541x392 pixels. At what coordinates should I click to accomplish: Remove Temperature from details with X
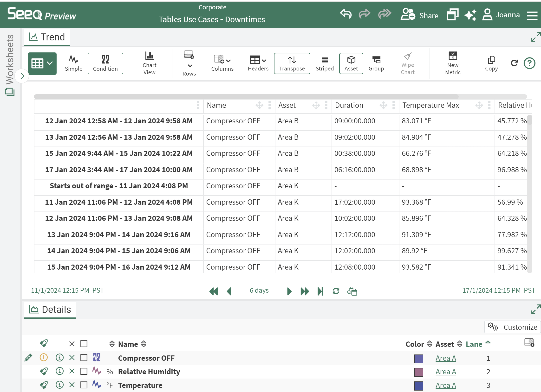point(72,385)
